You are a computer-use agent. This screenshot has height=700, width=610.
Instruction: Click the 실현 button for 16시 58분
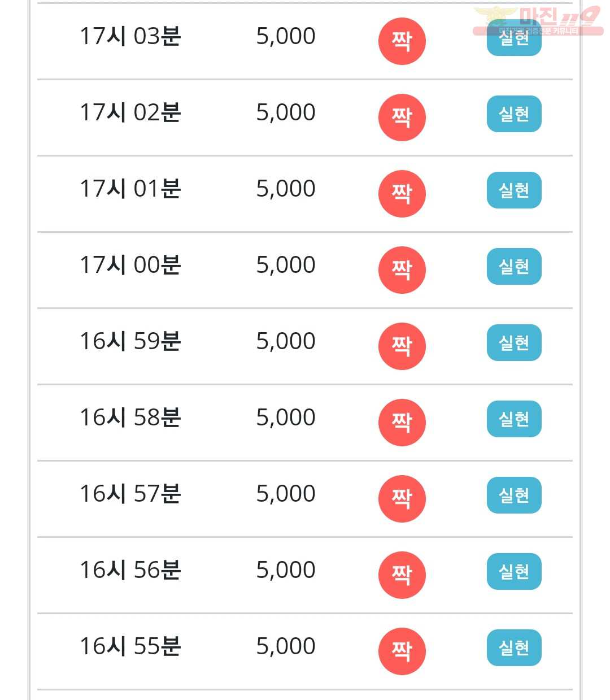pyautogui.click(x=514, y=419)
